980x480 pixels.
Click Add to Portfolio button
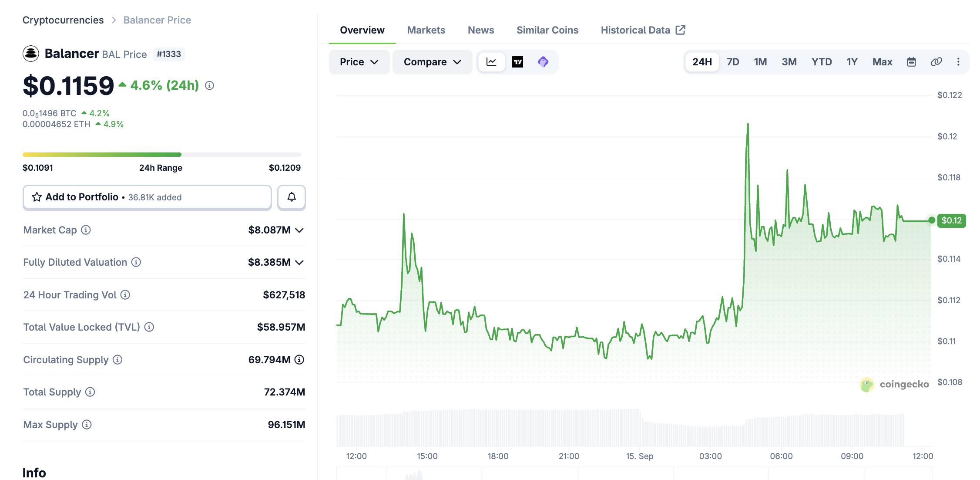tap(147, 197)
